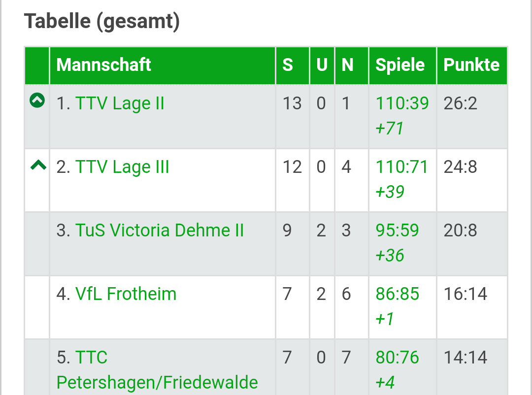Click the 110:39 games score for TTV Lage II
This screenshot has height=395, width=532.
coord(402,104)
